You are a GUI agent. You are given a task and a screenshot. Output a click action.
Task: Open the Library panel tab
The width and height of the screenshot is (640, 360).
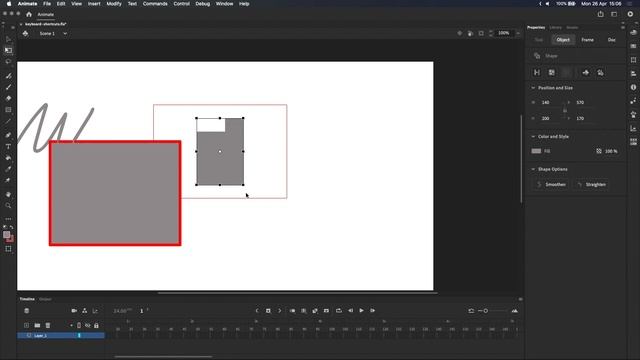point(556,27)
